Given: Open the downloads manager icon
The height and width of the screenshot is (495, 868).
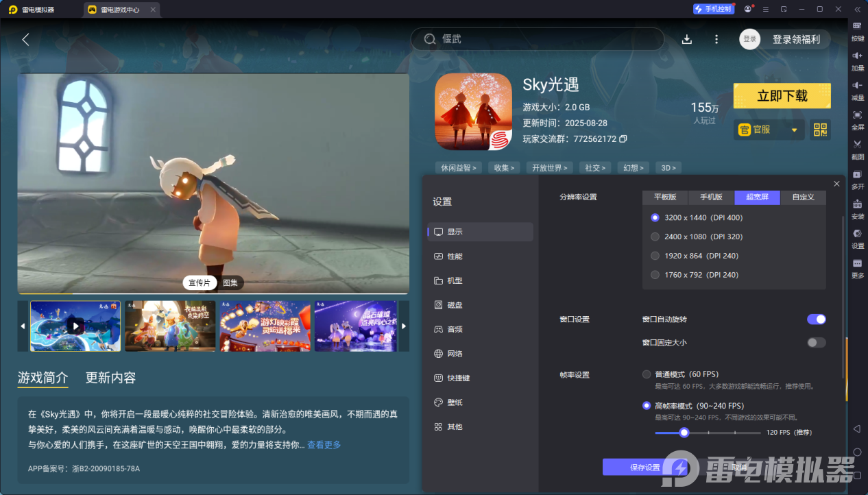Looking at the screenshot, I should pos(686,39).
